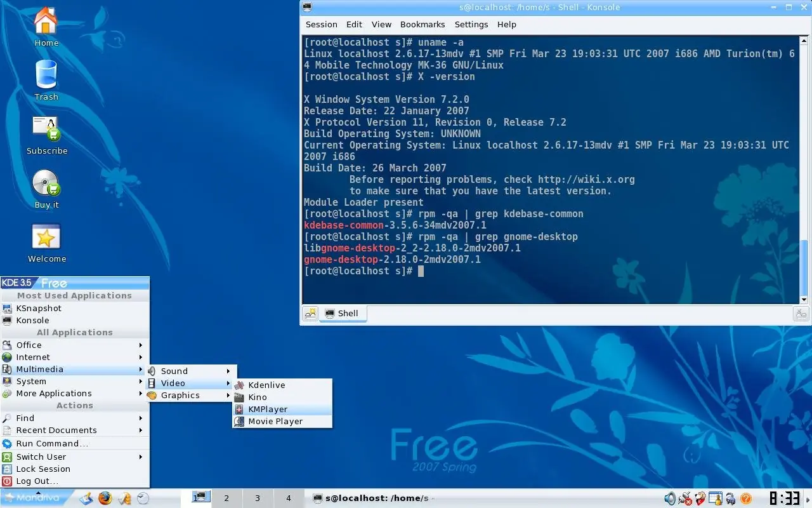
Task: Click the clock-shaped panel launcher icon
Action: point(143,498)
